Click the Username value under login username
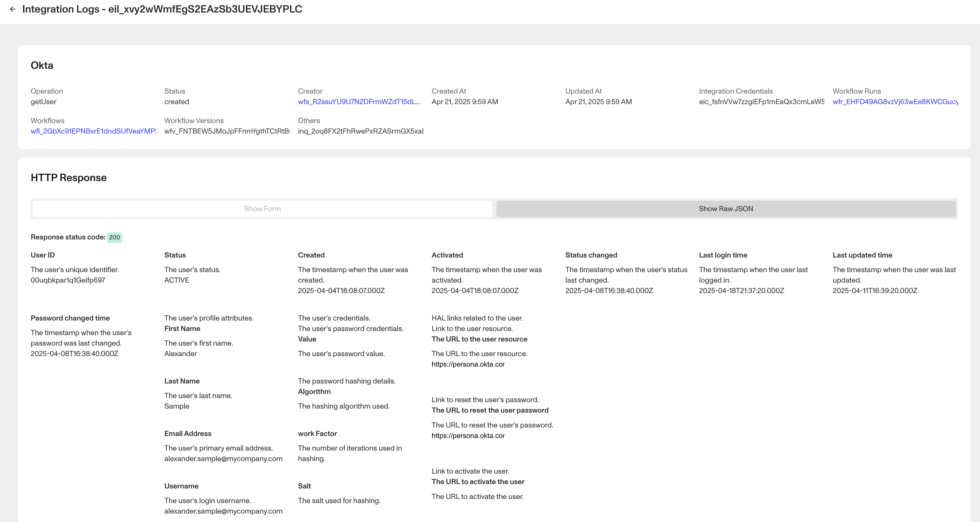This screenshot has height=522, width=980. pyautogui.click(x=223, y=511)
